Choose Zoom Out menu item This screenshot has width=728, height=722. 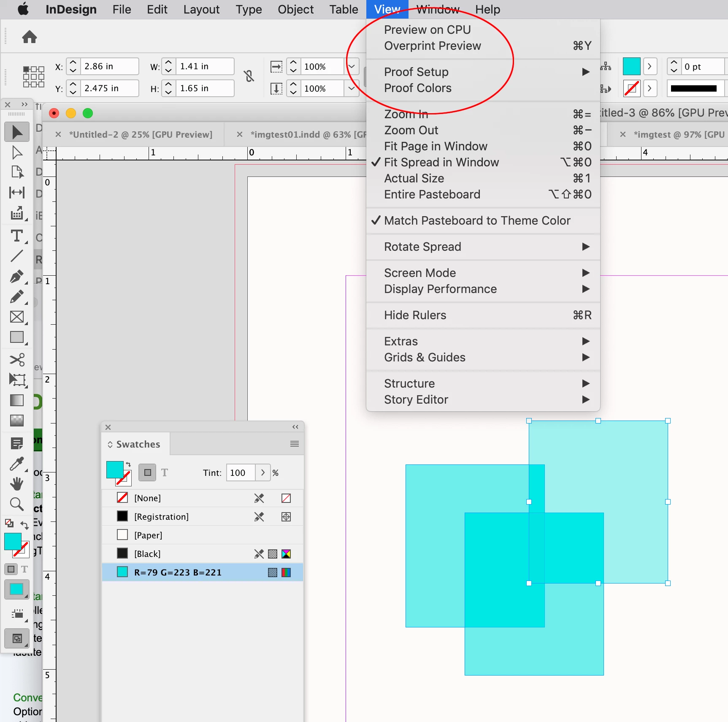[483, 130]
